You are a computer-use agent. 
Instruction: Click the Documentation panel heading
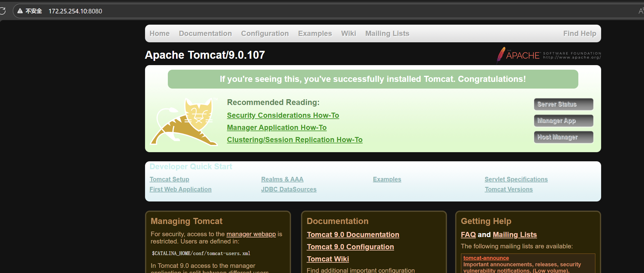point(337,221)
